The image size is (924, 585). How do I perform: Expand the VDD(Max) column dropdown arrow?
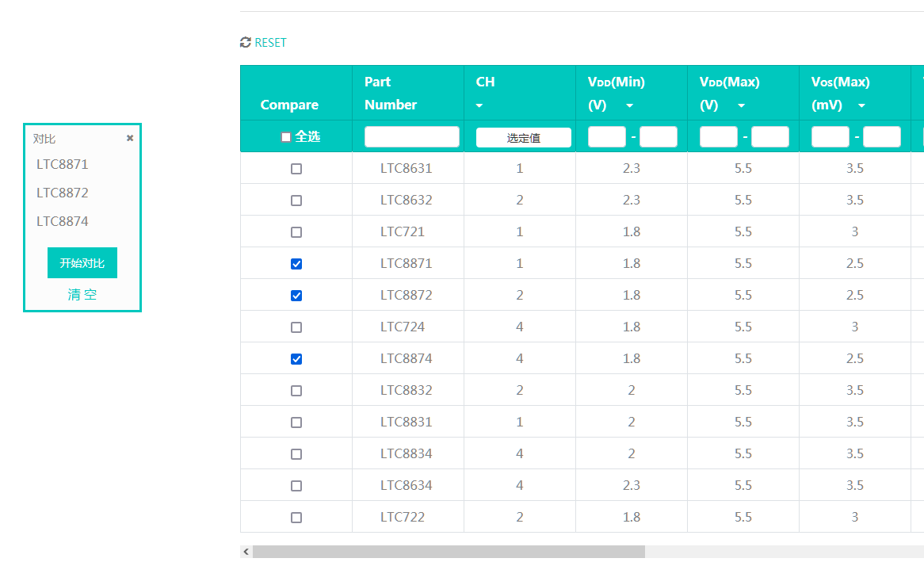point(741,105)
